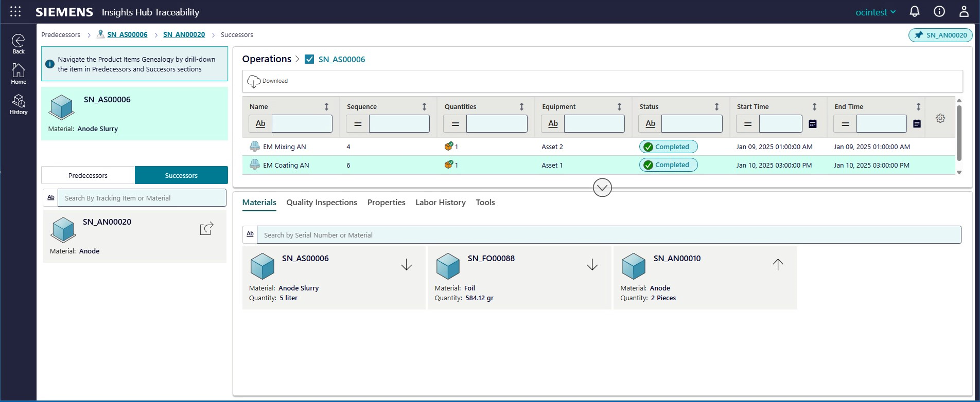Image resolution: width=980 pixels, height=402 pixels.
Task: Open the Start Time calendar picker
Action: 813,124
